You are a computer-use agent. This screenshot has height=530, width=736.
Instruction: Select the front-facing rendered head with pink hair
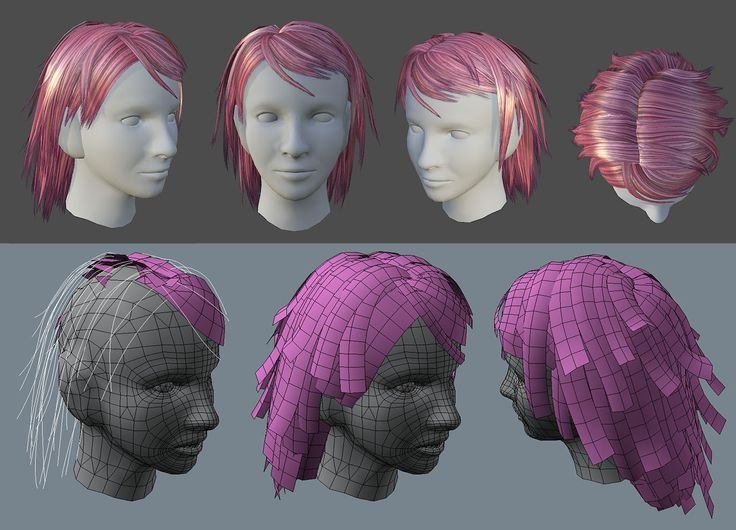pyautogui.click(x=294, y=127)
